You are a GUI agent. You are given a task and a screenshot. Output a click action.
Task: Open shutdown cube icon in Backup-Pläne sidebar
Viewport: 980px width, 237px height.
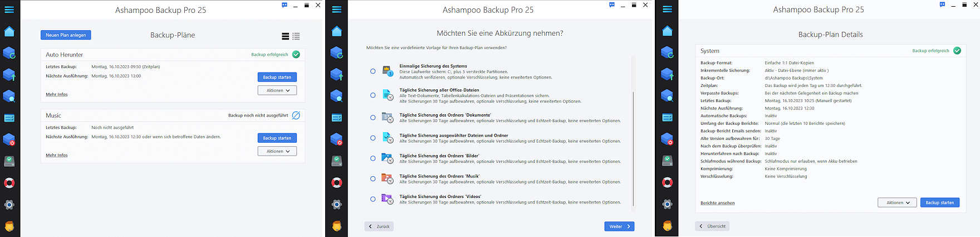click(x=9, y=139)
